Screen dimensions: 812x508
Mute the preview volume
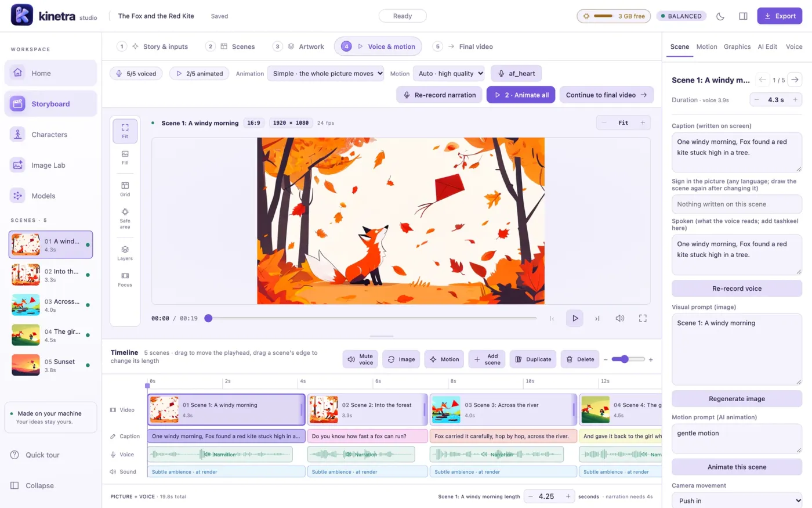619,318
